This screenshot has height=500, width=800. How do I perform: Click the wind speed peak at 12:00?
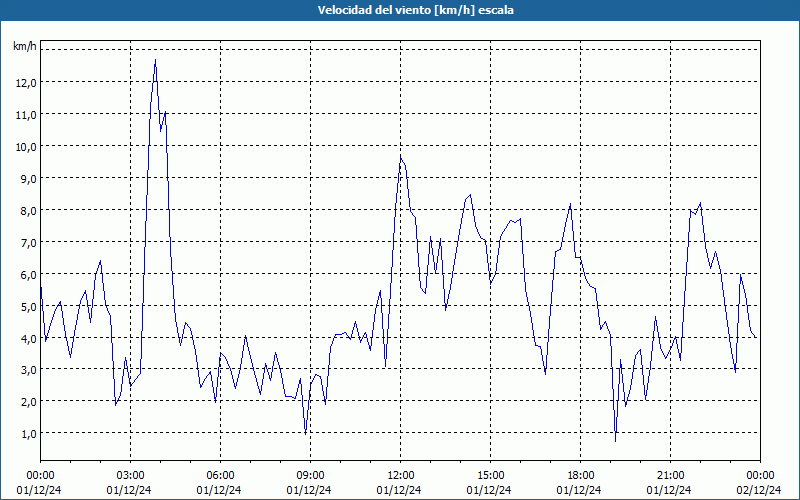(401, 158)
